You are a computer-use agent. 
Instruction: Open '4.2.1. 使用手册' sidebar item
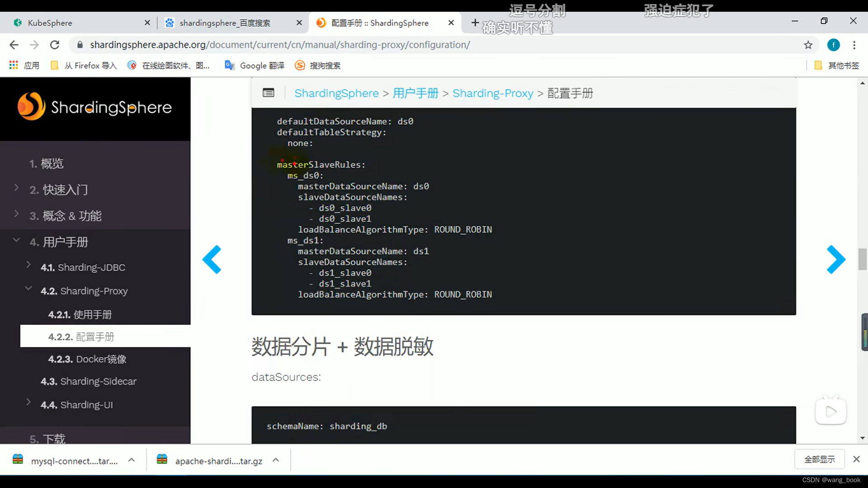[80, 314]
